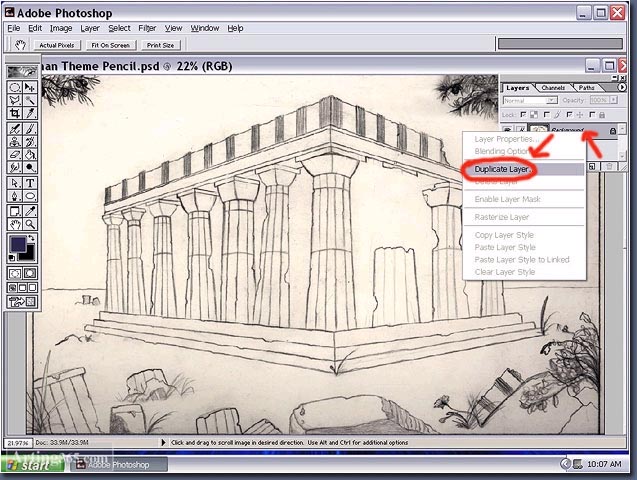This screenshot has width=637, height=480.
Task: Select the Path Selection arrow tool
Action: (x=15, y=183)
